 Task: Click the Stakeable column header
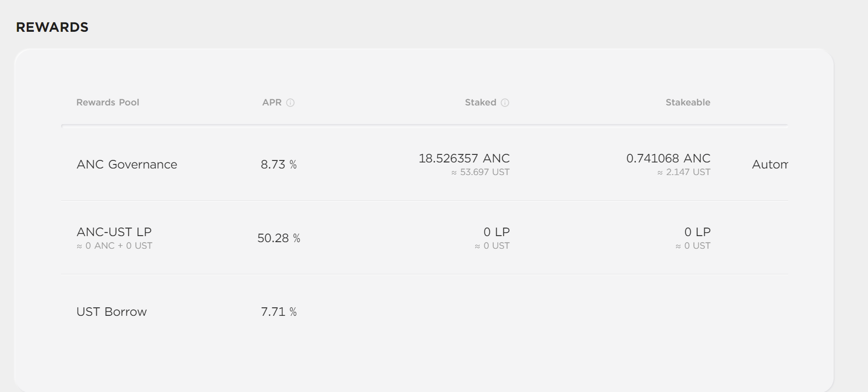click(687, 102)
